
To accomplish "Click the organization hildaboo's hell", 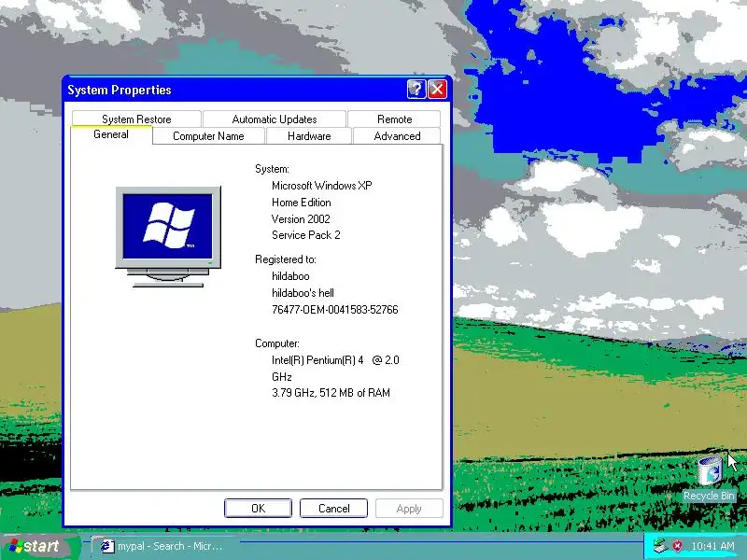I will [303, 293].
